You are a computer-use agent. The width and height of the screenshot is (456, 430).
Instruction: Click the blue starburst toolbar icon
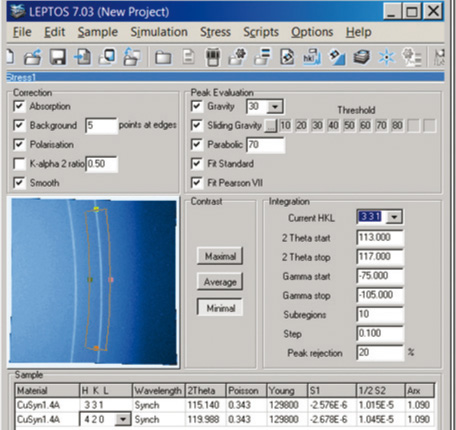click(x=387, y=57)
